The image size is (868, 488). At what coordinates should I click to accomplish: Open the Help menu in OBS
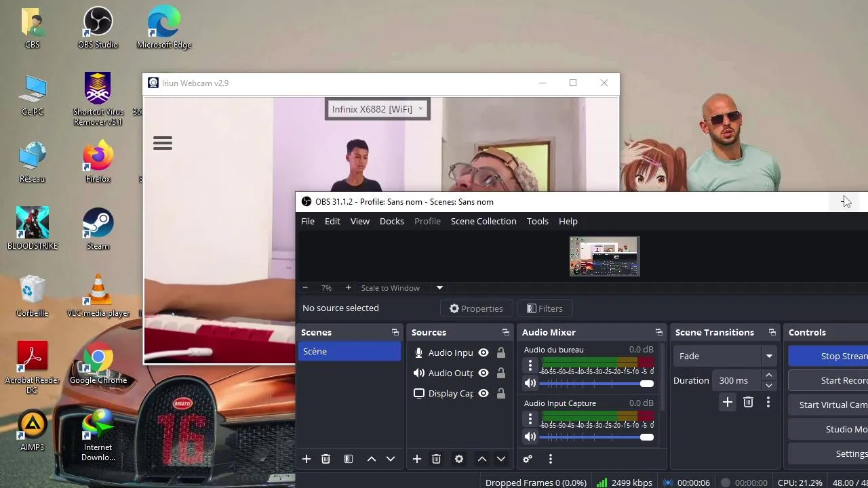click(x=568, y=221)
